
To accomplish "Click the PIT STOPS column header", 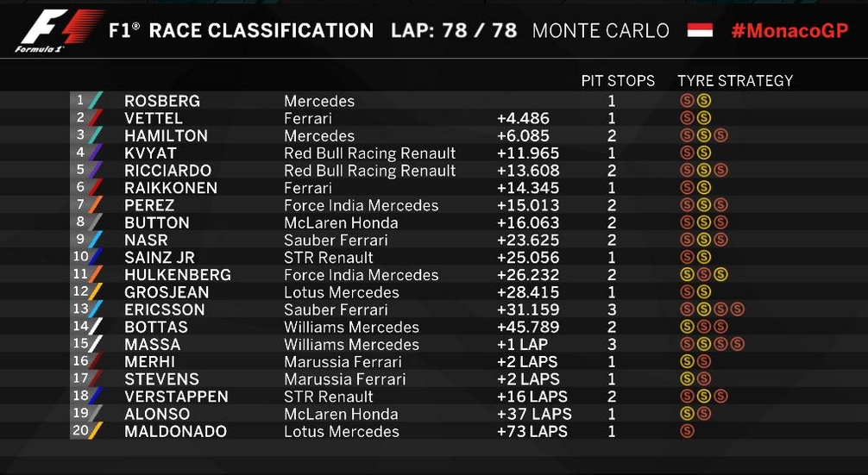I will 618,81.
